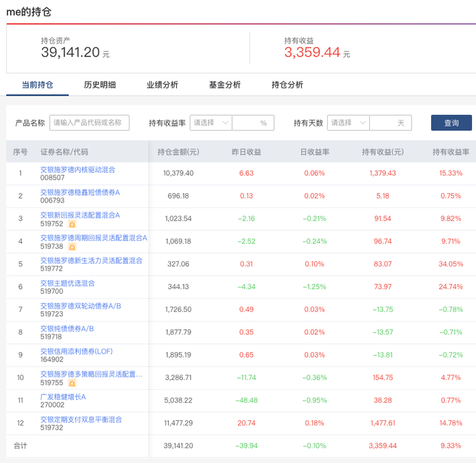The image size is (476, 463).
Task: Click the badge icon next to 519752
Action: 72,224
